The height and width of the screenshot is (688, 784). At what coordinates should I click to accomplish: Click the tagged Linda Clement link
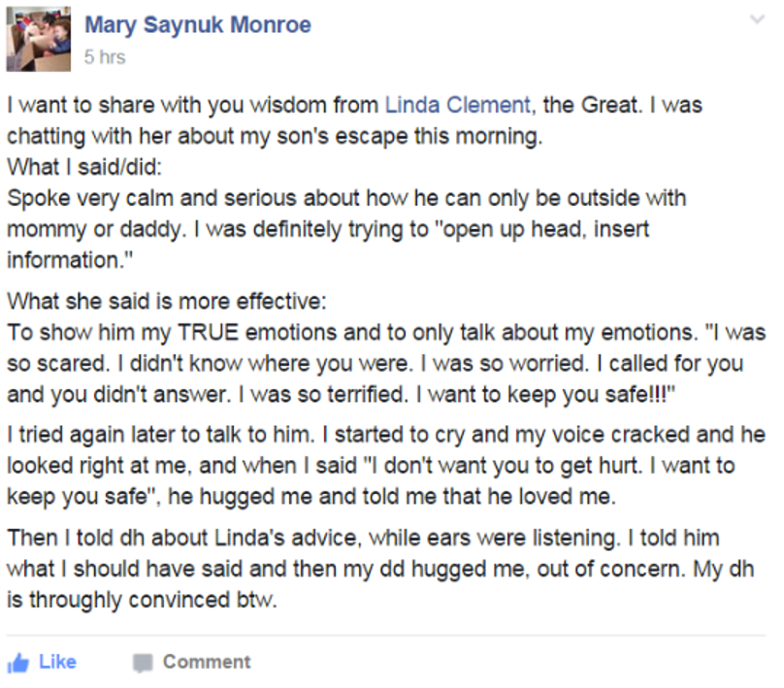(457, 105)
